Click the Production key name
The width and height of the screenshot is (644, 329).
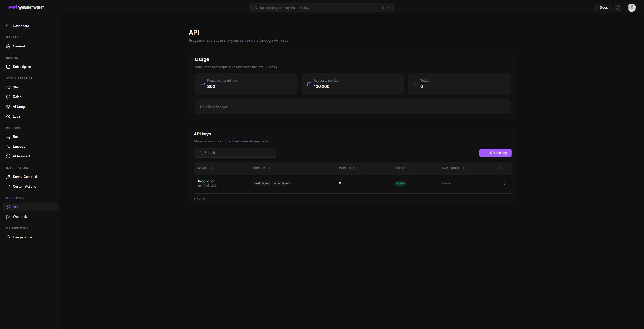pos(206,181)
